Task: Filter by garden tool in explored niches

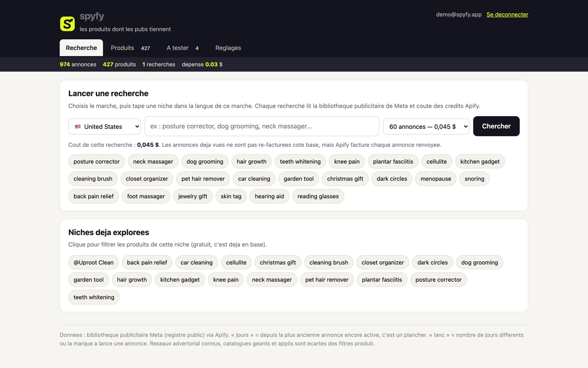Action: 89,280
